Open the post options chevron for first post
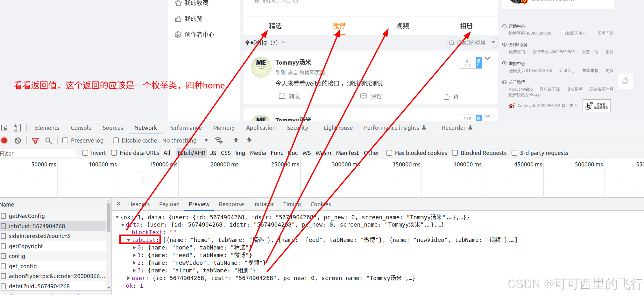Image resolution: width=644 pixels, height=295 pixels. (488, 59)
